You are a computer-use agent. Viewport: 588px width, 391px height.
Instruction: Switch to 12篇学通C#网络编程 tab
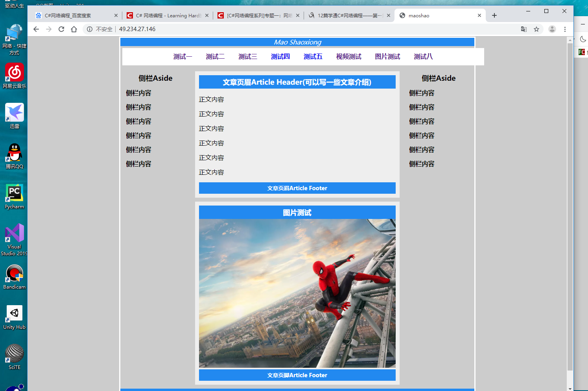[349, 15]
